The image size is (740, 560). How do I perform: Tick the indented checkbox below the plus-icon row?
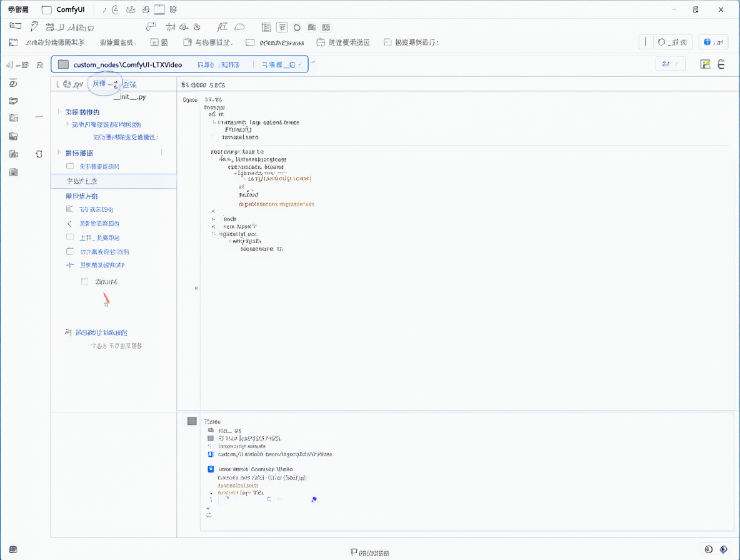pyautogui.click(x=84, y=282)
